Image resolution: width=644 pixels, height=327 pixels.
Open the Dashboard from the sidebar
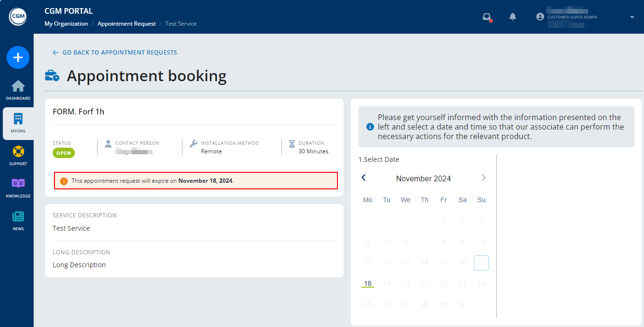pos(18,91)
